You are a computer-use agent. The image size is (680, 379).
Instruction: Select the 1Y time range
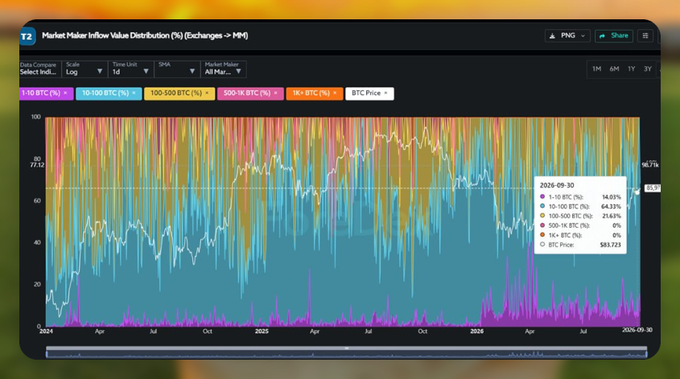631,69
